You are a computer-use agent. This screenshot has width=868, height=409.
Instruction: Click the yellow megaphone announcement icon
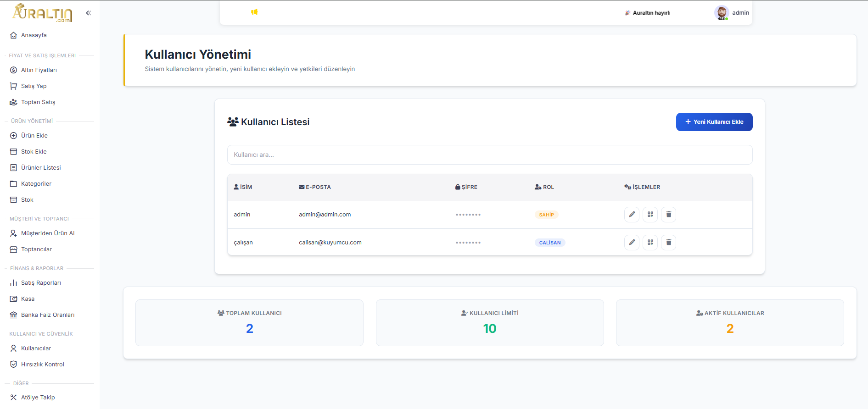pos(254,12)
